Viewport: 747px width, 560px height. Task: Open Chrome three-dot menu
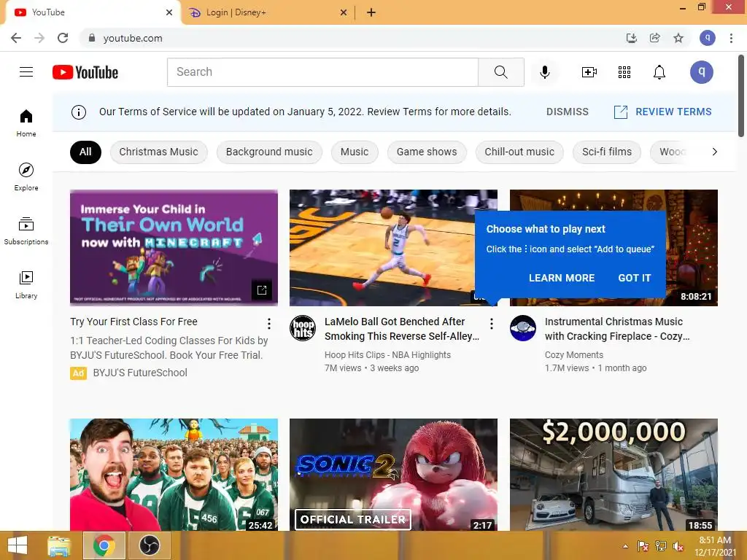coord(731,38)
